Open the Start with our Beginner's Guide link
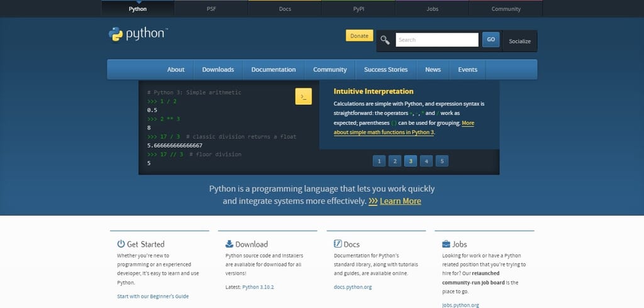This screenshot has width=644, height=308. click(153, 296)
